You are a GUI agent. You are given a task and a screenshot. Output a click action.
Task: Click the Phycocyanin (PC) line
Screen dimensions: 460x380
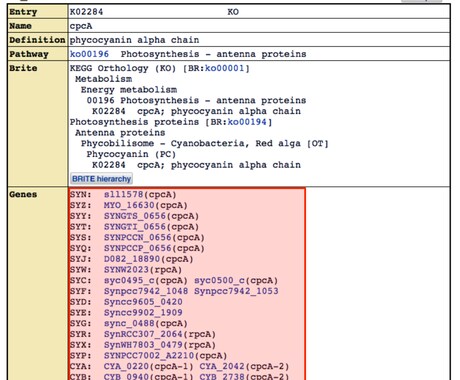pos(131,154)
